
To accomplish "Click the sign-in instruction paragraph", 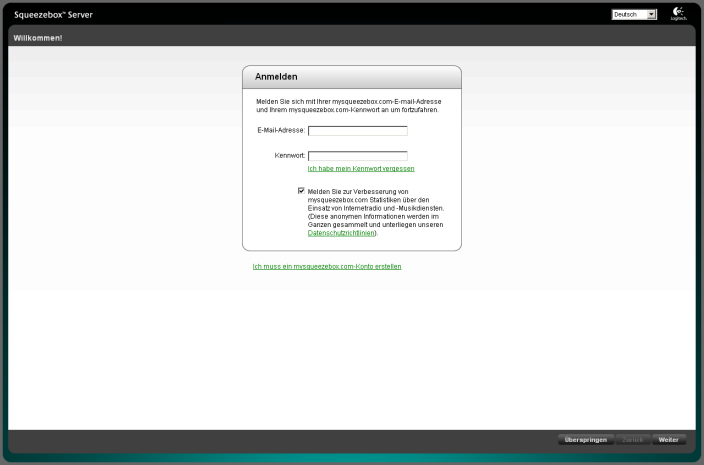I will [x=348, y=105].
